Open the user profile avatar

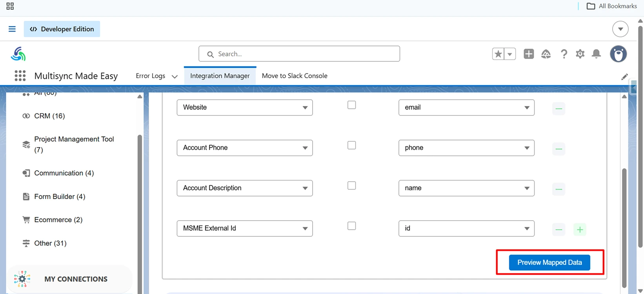pyautogui.click(x=618, y=54)
